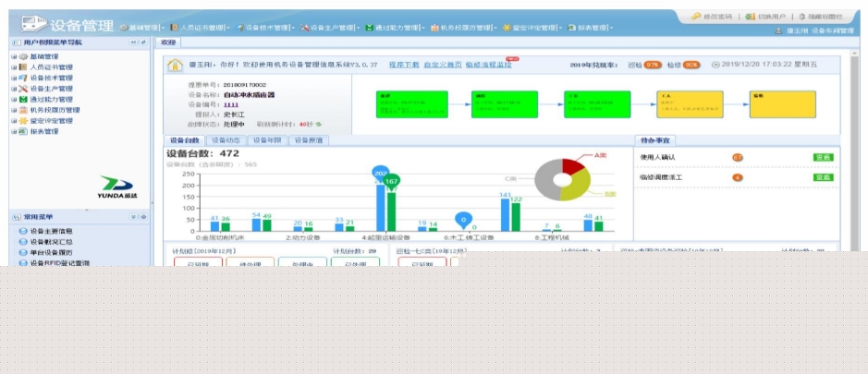This screenshot has width=868, height=374.
Task: Click 查看 button for 使用人确认
Action: [823, 158]
